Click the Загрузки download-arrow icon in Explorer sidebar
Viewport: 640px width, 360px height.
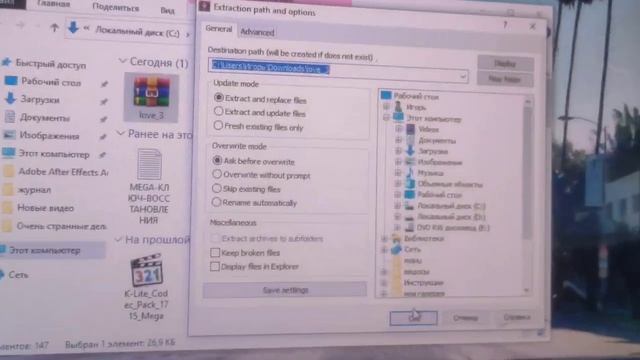click(10, 98)
